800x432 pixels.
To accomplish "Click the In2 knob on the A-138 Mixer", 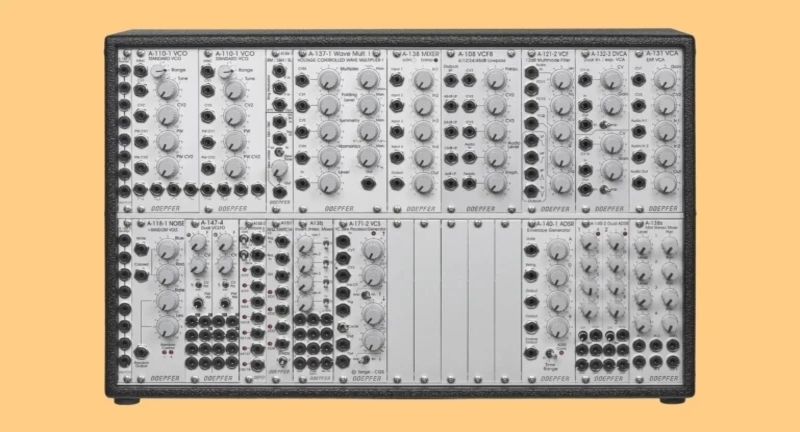I will pos(423,106).
